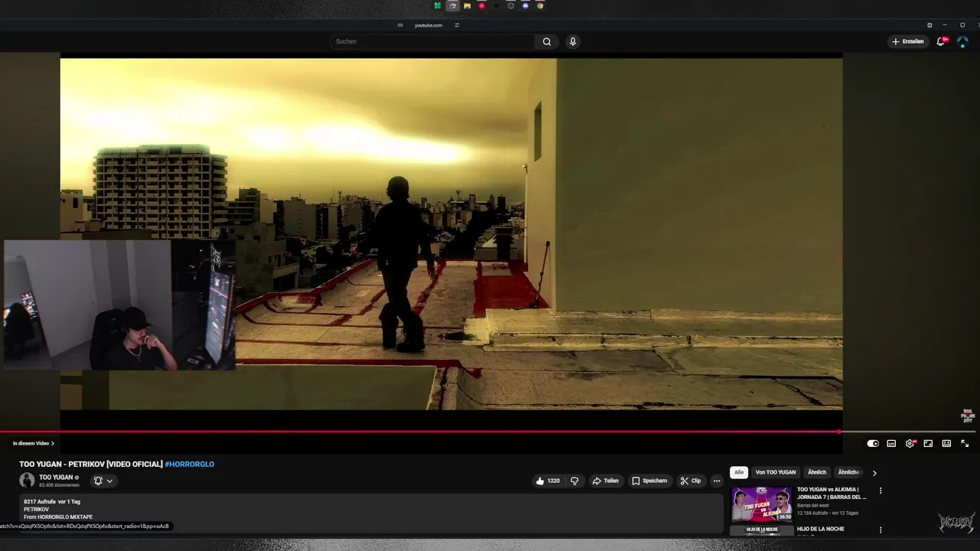This screenshot has height=551, width=980.
Task: Click the Speichern save button
Action: 649,481
